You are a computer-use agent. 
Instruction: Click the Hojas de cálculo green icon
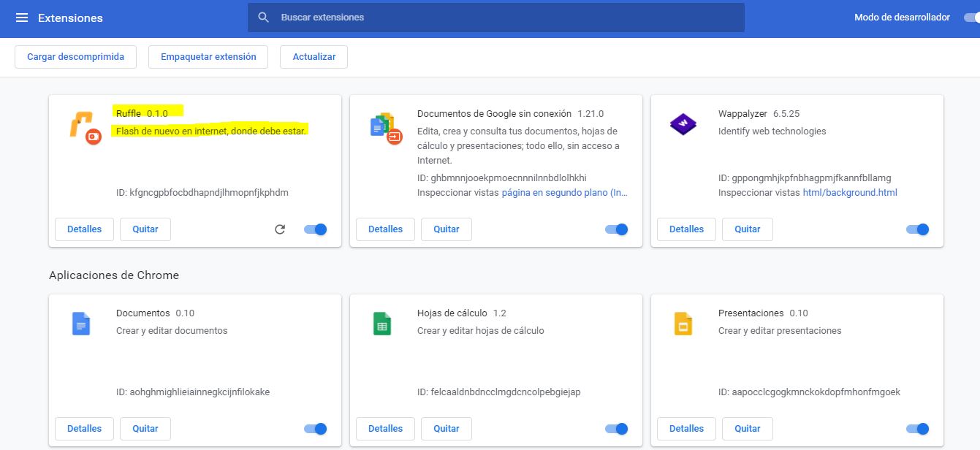pos(382,324)
